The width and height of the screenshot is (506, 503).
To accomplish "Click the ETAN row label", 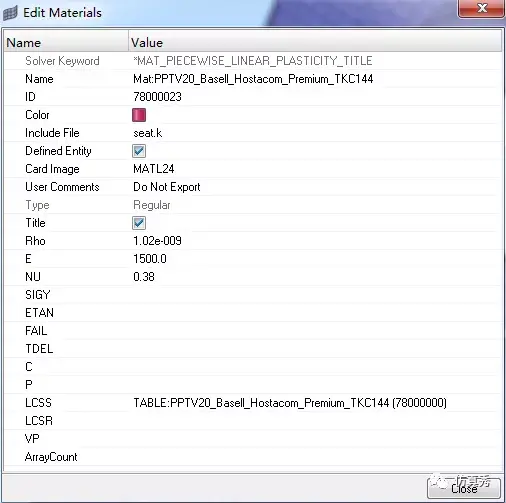I will 39,313.
